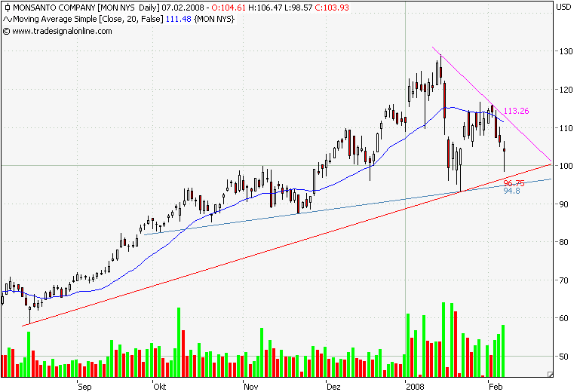Viewport: 580px width, 392px height.
Task: Click the red O:104.61 open price
Action: [226, 8]
